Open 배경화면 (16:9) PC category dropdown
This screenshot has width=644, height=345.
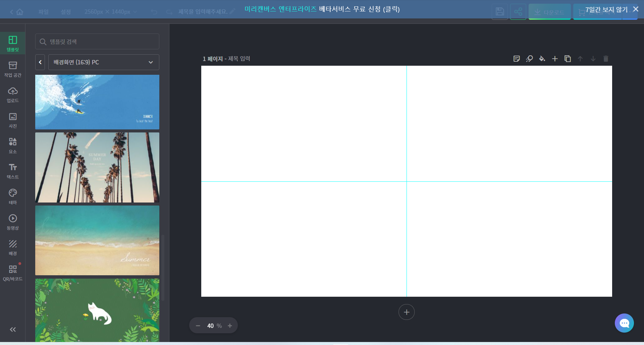104,62
